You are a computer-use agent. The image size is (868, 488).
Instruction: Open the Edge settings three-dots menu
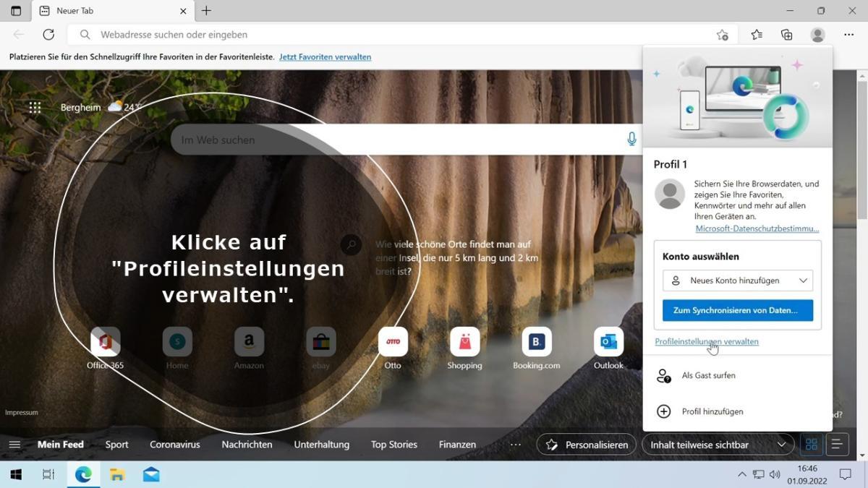click(848, 35)
